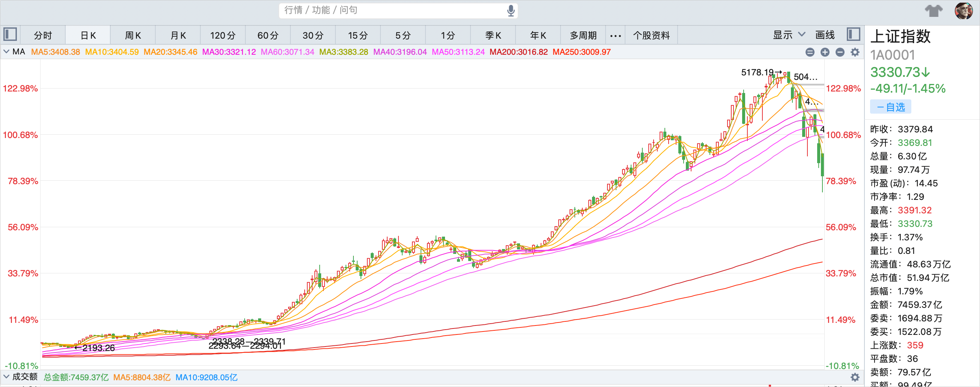Collapse the MA indicator chevron
This screenshot has height=387, width=980.
(x=6, y=52)
